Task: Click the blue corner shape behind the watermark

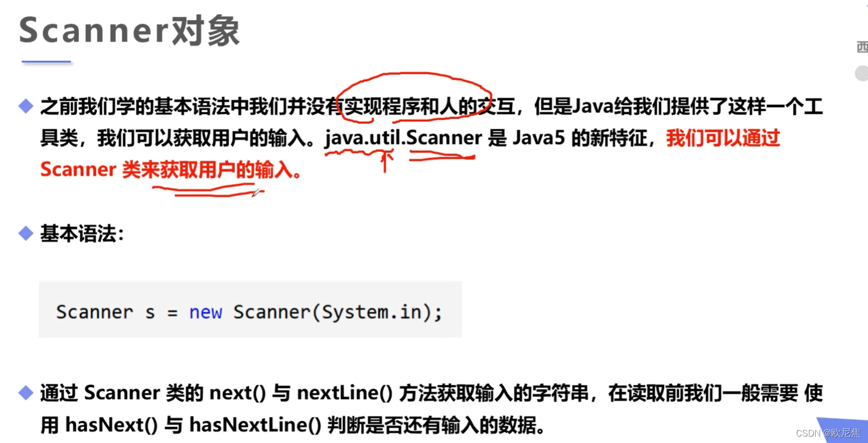Action: [x=844, y=430]
